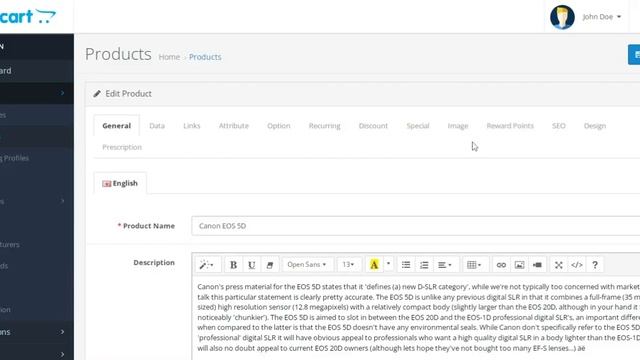
Task: Open the Prescription tab
Action: [122, 147]
